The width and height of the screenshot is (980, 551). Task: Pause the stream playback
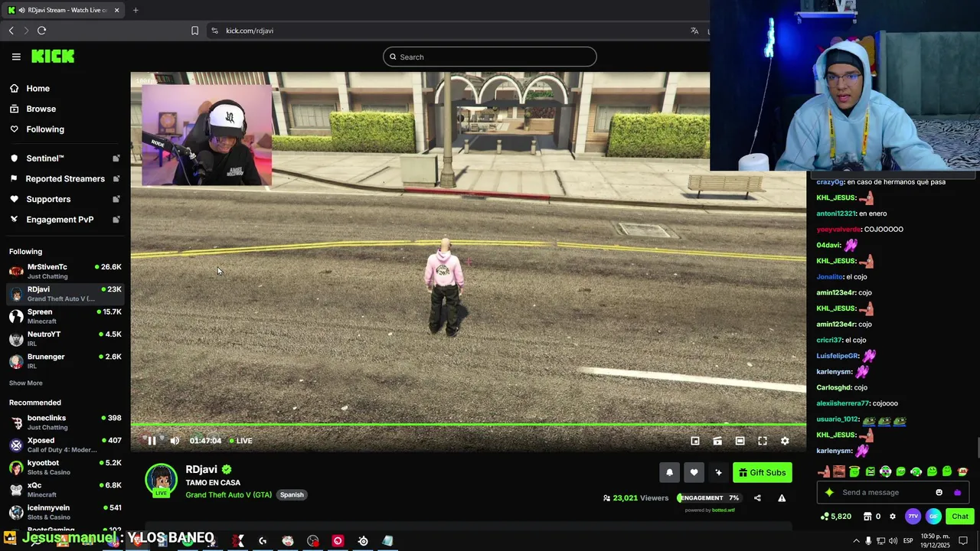tap(152, 441)
